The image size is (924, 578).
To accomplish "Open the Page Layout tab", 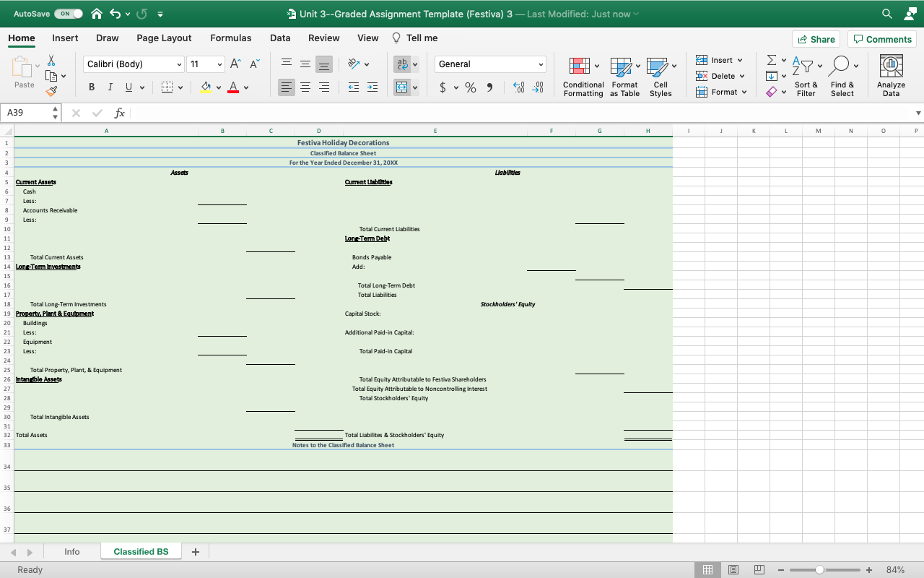I will click(x=164, y=38).
